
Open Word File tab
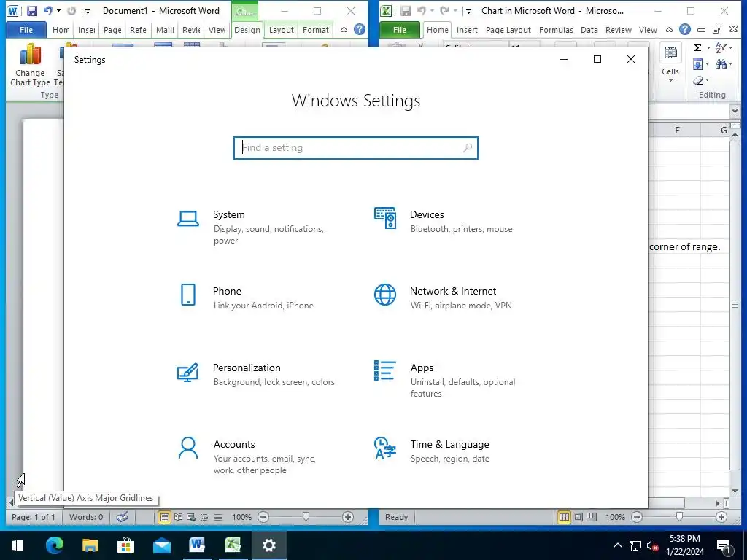pos(26,29)
